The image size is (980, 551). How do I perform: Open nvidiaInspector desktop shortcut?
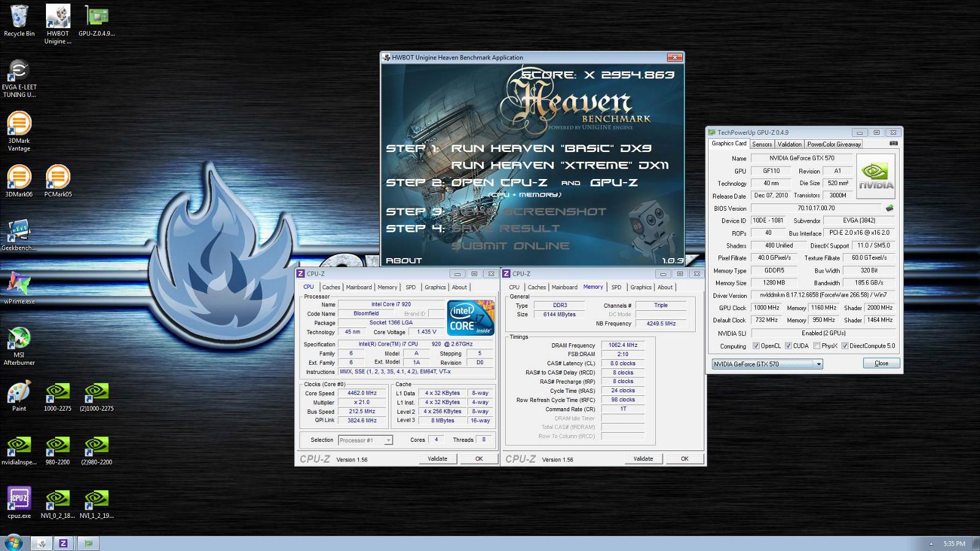(19, 450)
